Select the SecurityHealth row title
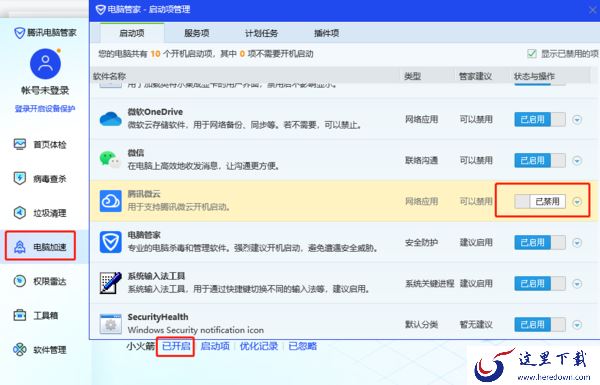The image size is (600, 385). click(x=158, y=317)
